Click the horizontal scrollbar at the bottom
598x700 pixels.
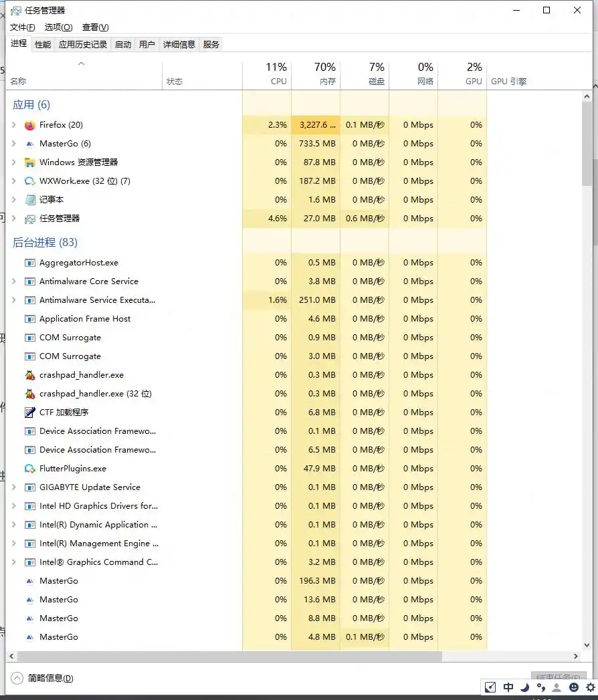227,657
